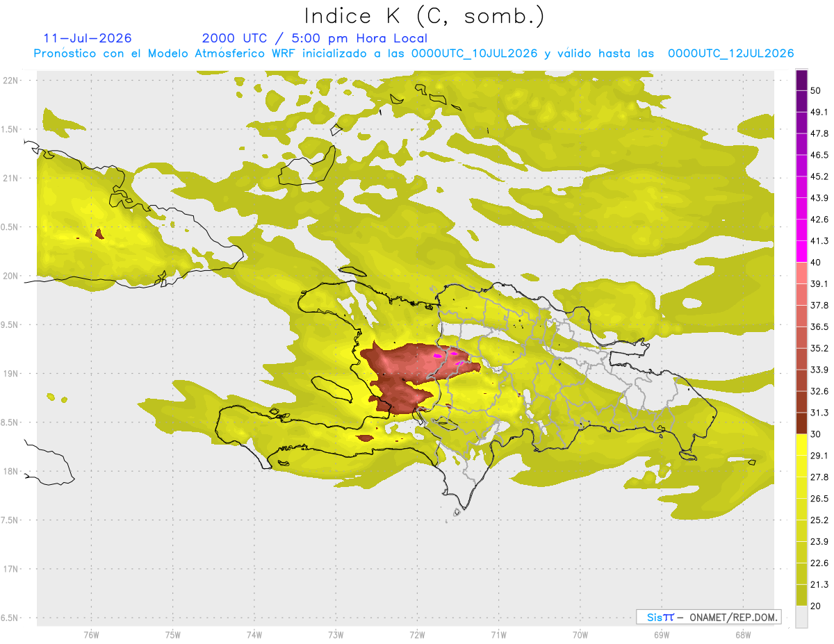Click the color bar value "26.5"
The width and height of the screenshot is (834, 644).
(x=819, y=499)
